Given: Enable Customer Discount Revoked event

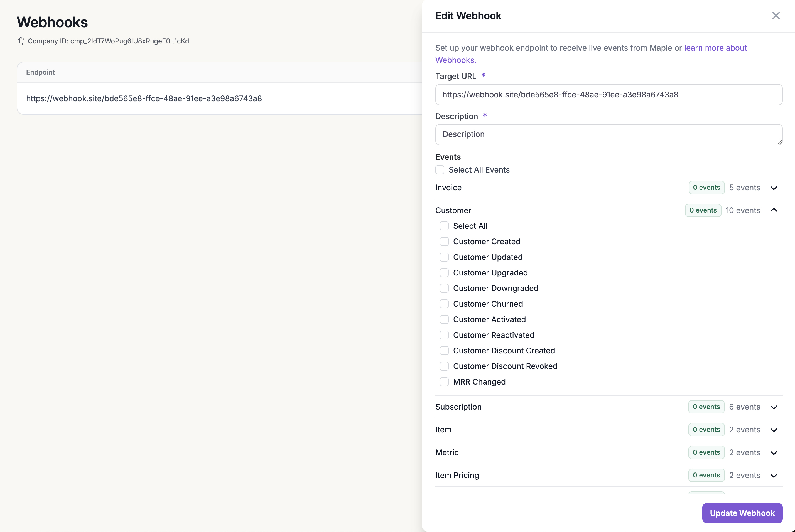Looking at the screenshot, I should tap(444, 366).
